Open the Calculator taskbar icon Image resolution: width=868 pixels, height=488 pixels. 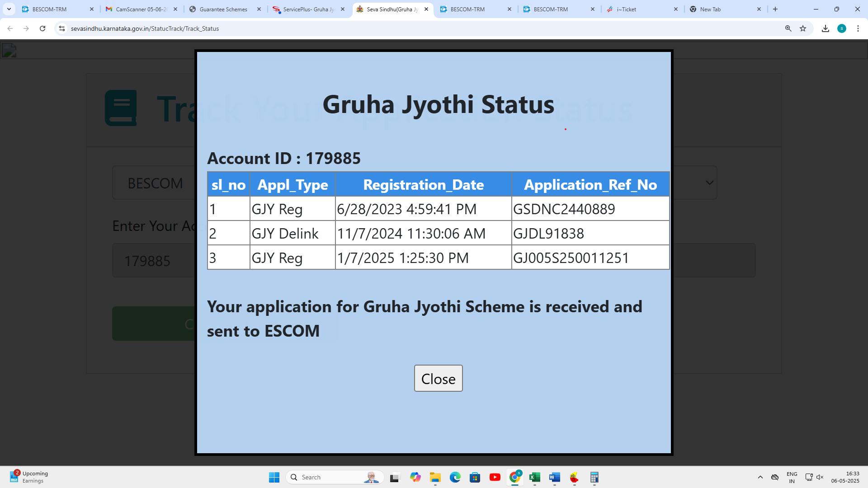[x=594, y=477]
